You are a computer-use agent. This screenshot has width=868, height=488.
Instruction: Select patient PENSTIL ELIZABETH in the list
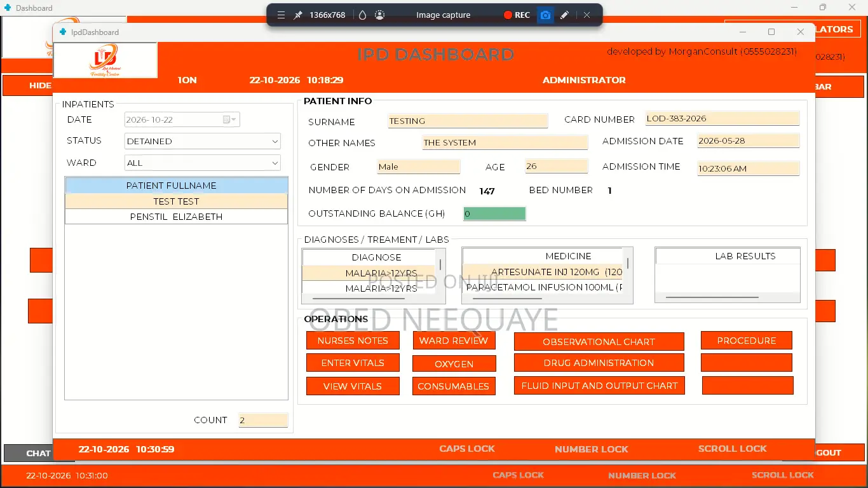click(x=177, y=217)
